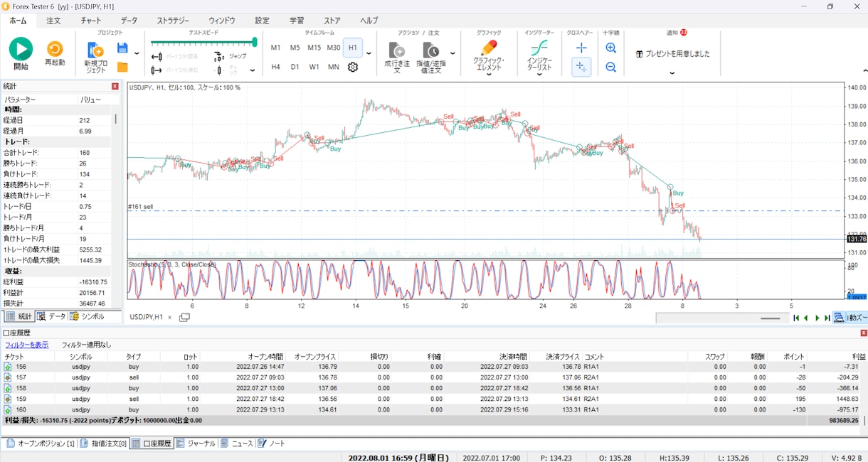The width and height of the screenshot is (868, 462).
Task: Open the timeframe settings gear icon
Action: [x=352, y=67]
